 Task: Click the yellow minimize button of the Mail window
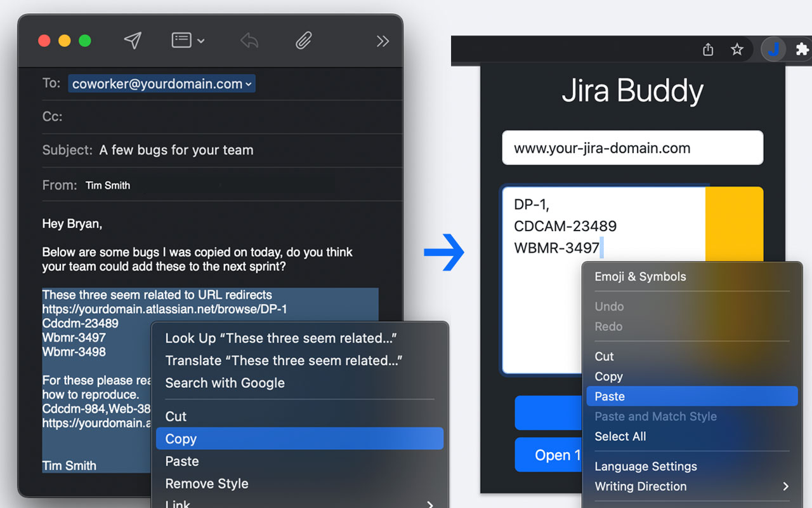click(x=65, y=41)
